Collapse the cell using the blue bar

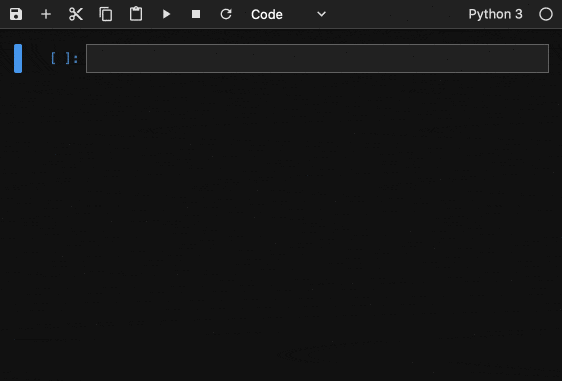tap(18, 58)
